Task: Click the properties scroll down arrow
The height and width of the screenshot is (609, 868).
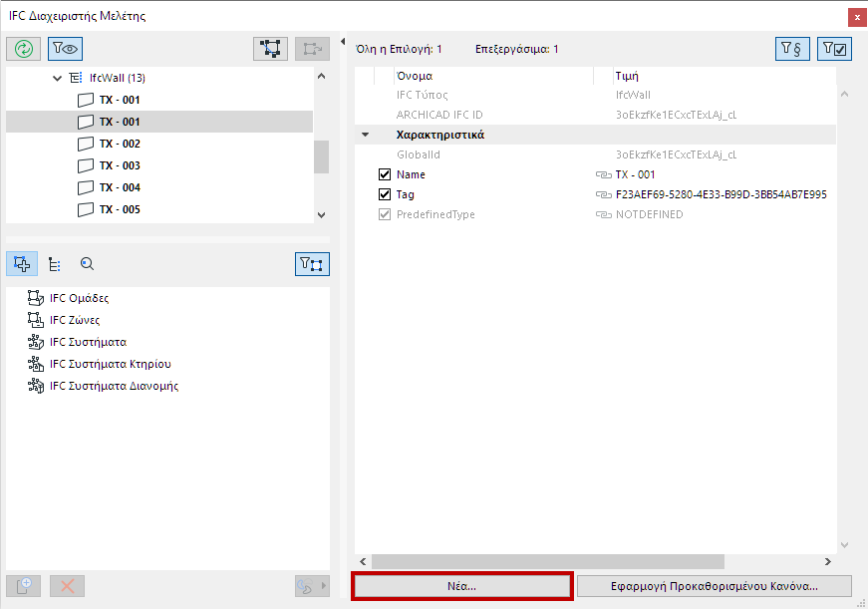Action: tap(844, 545)
